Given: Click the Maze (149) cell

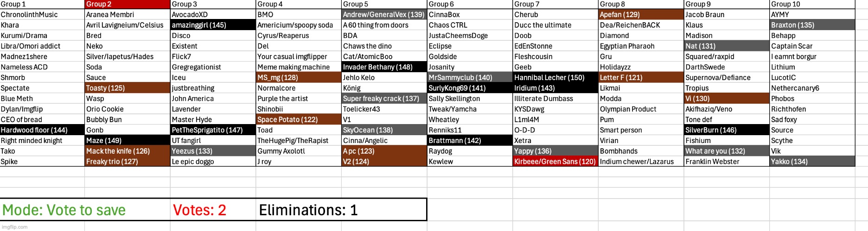Looking at the screenshot, I should [127, 141].
